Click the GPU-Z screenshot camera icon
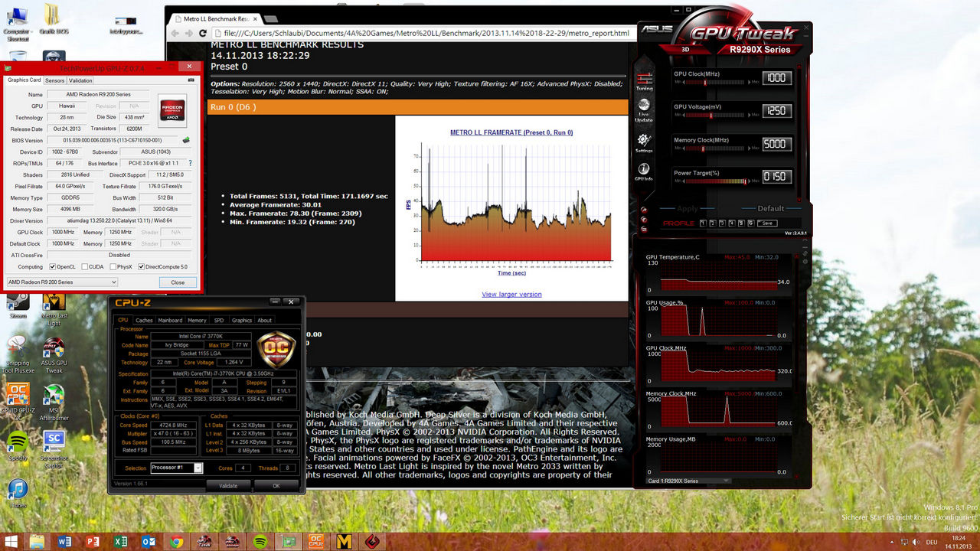Screen dimensions: 980x551 191,80
